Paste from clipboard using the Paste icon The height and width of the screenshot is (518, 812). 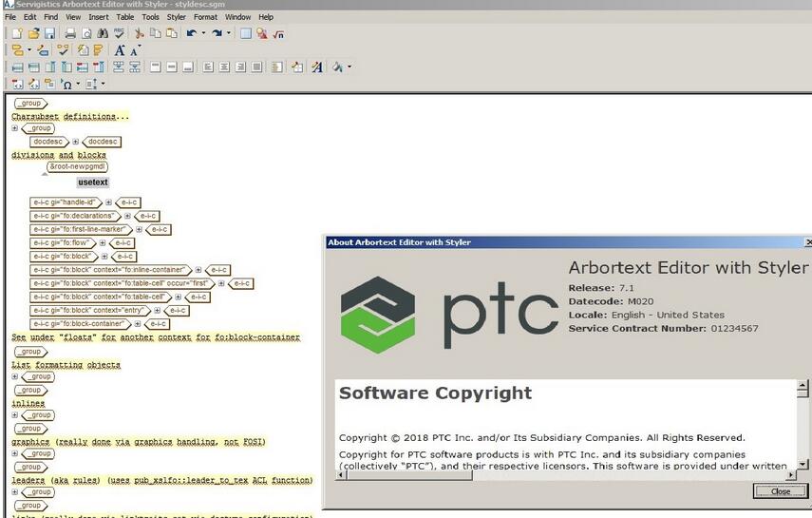171,33
